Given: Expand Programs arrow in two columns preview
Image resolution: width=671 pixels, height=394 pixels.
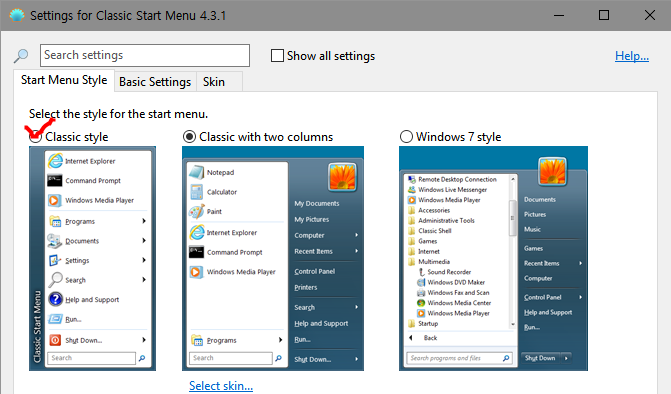Looking at the screenshot, I should (x=280, y=340).
